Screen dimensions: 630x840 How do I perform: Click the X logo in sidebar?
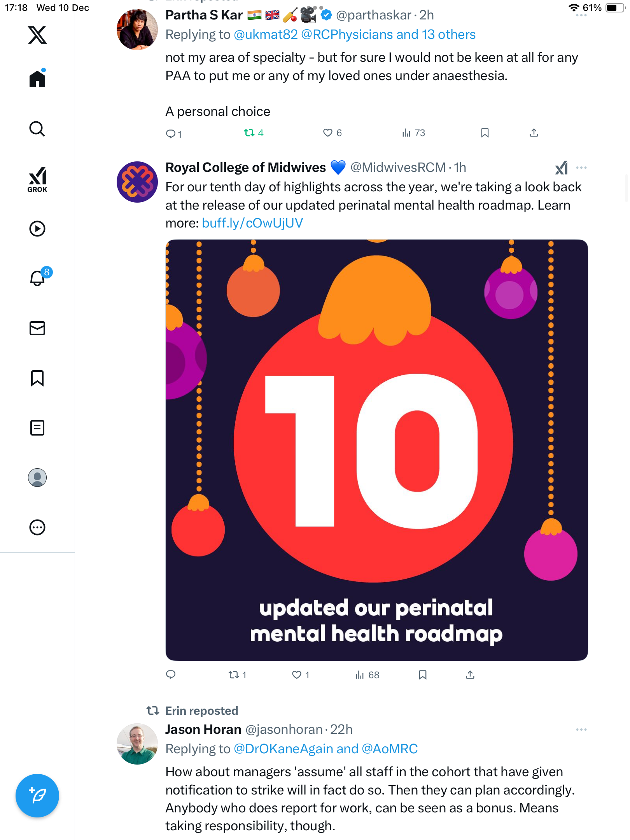(x=37, y=35)
